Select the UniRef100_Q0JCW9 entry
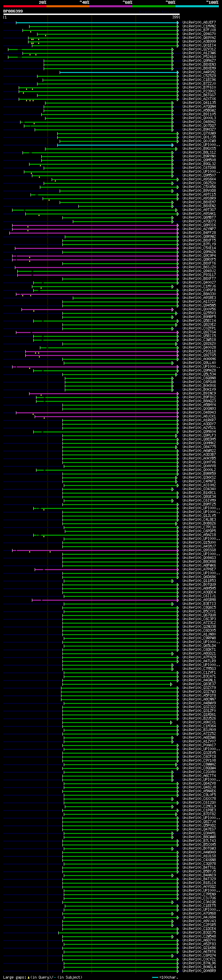 199,141
